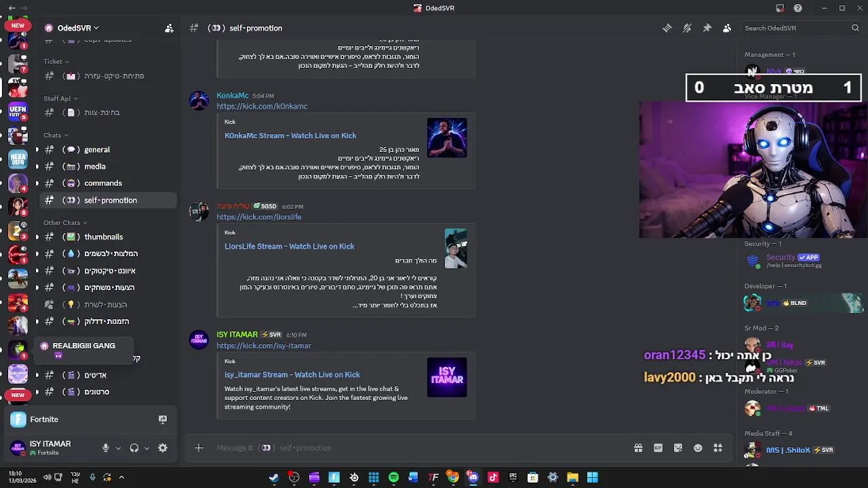This screenshot has width=868, height=488.
Task: Open notification settings bell-slash icon
Action: (687, 28)
